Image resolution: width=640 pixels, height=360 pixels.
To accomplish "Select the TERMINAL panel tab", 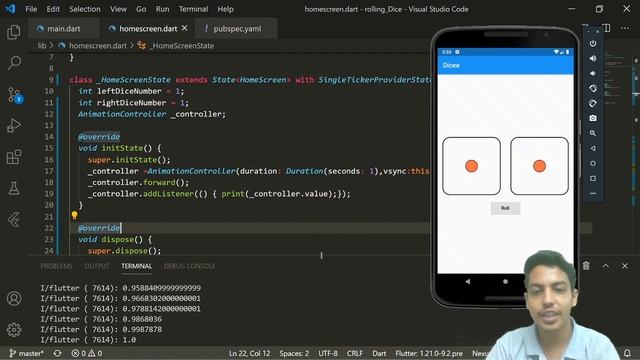I will [x=136, y=266].
